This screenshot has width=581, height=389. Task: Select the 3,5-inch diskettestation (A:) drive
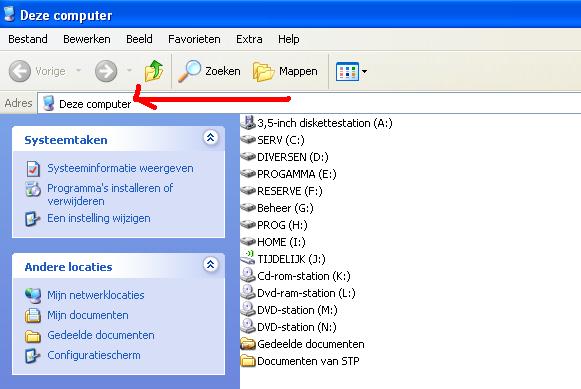point(317,123)
